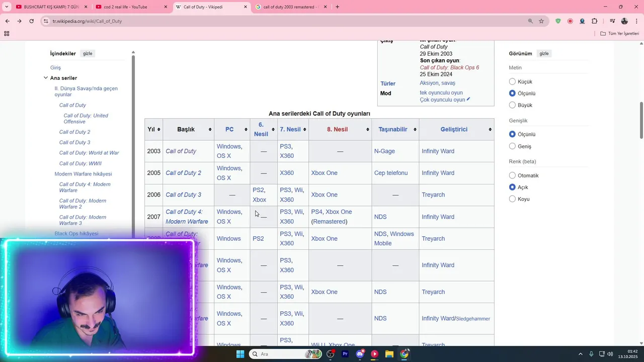Click the contents sidebar scrollbar

pyautogui.click(x=133, y=146)
